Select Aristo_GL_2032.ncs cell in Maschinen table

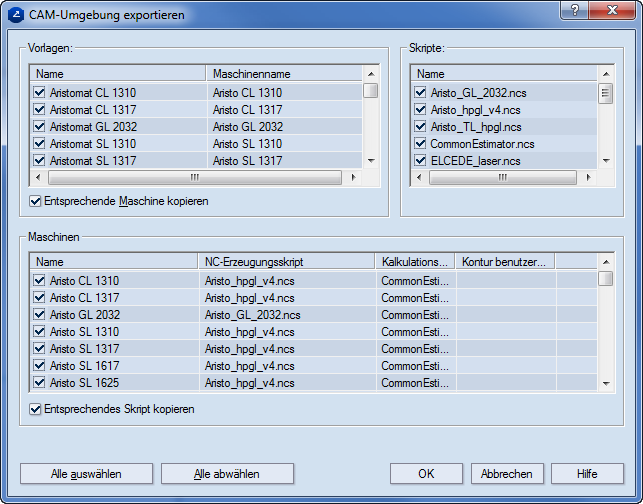pos(287,315)
